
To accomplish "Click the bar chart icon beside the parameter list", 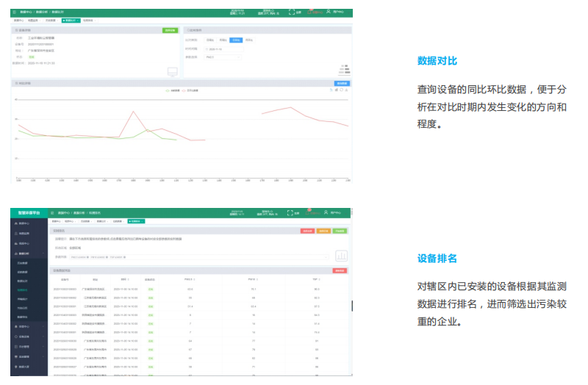I will (341, 255).
